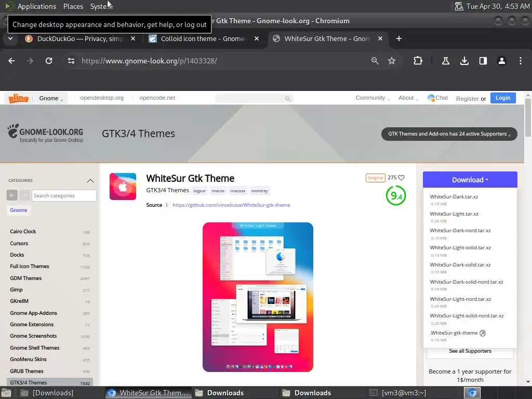Viewport: 532px width, 399px height.
Task: Download WhiteSur-Light-solid.tar.xz
Action: tap(460, 248)
